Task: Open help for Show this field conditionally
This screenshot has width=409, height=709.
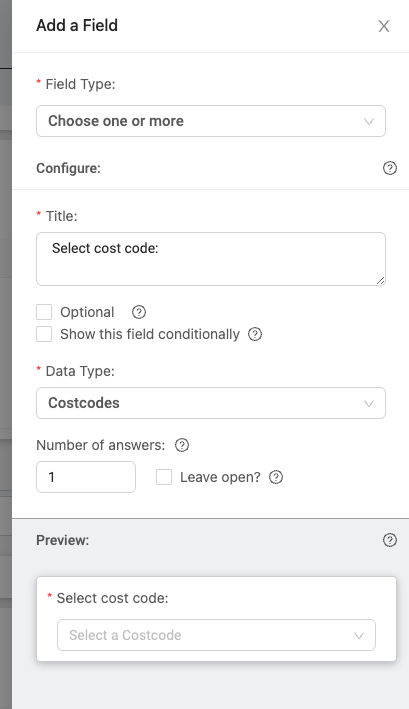Action: pos(255,334)
